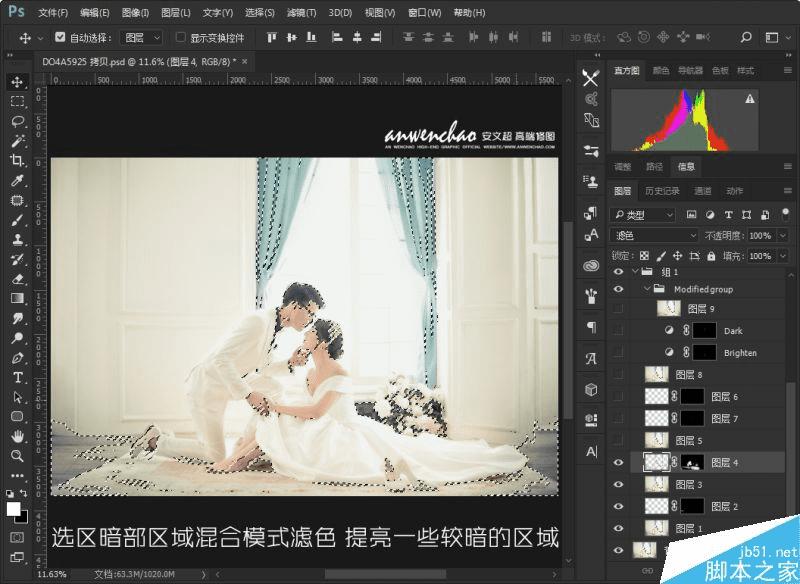
Task: Switch to the 导航器 tab
Action: click(690, 71)
